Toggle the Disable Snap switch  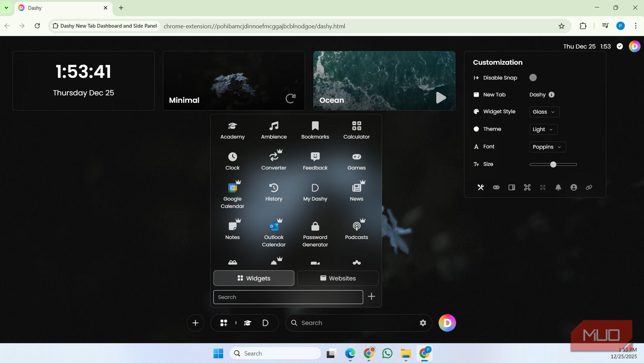(x=533, y=78)
